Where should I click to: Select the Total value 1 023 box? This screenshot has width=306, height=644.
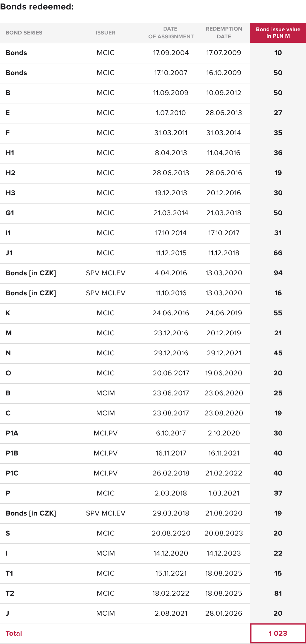pyautogui.click(x=278, y=633)
